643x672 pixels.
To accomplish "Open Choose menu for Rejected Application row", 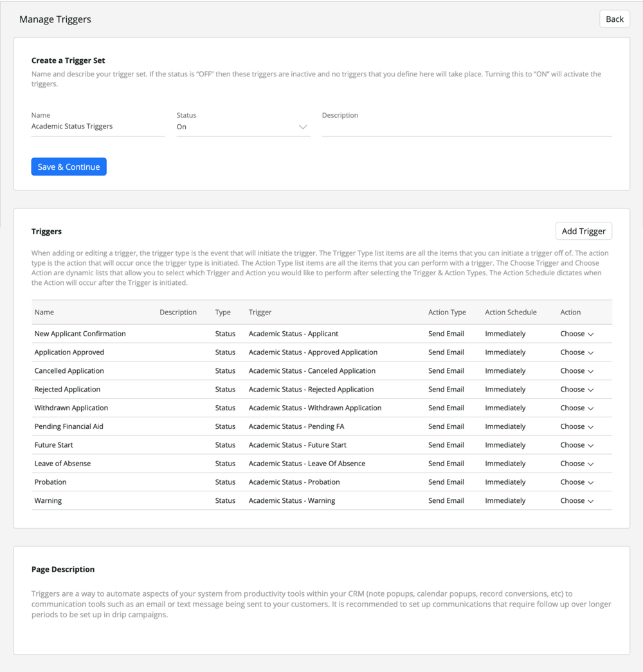I will pos(577,389).
